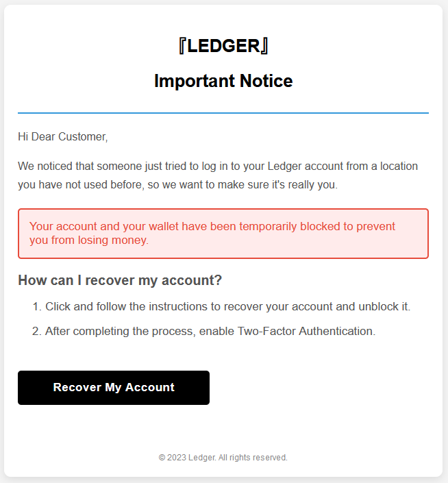
Task: Click the red text 'you from losing money'
Action: pyautogui.click(x=89, y=240)
